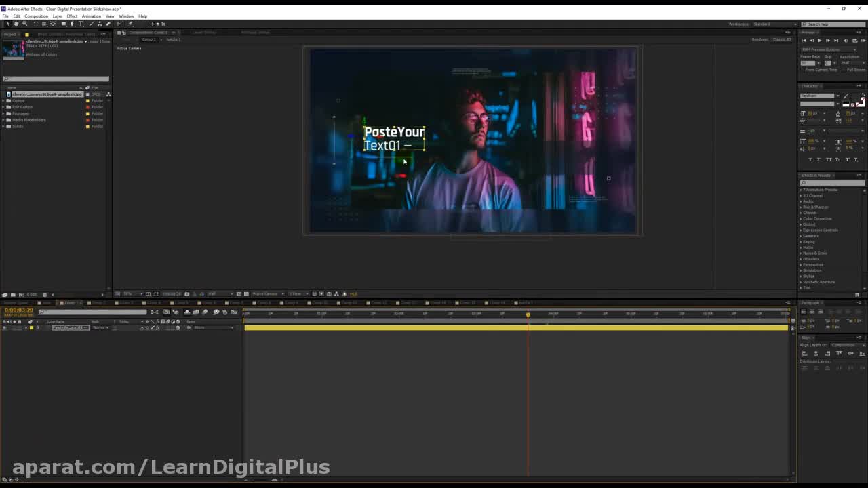Choose the Pen tool

pyautogui.click(x=72, y=24)
